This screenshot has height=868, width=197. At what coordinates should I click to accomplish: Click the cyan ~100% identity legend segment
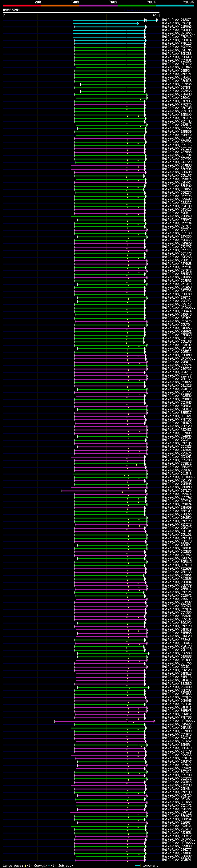click(175, 6)
